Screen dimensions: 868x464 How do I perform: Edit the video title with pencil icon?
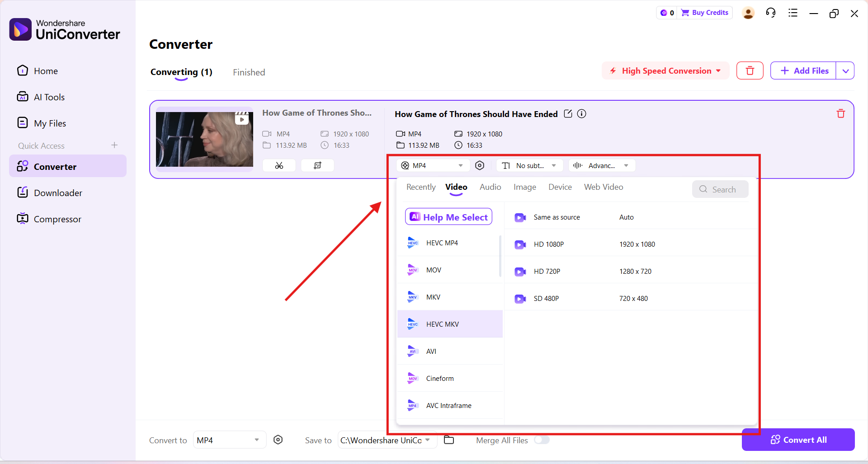568,113
